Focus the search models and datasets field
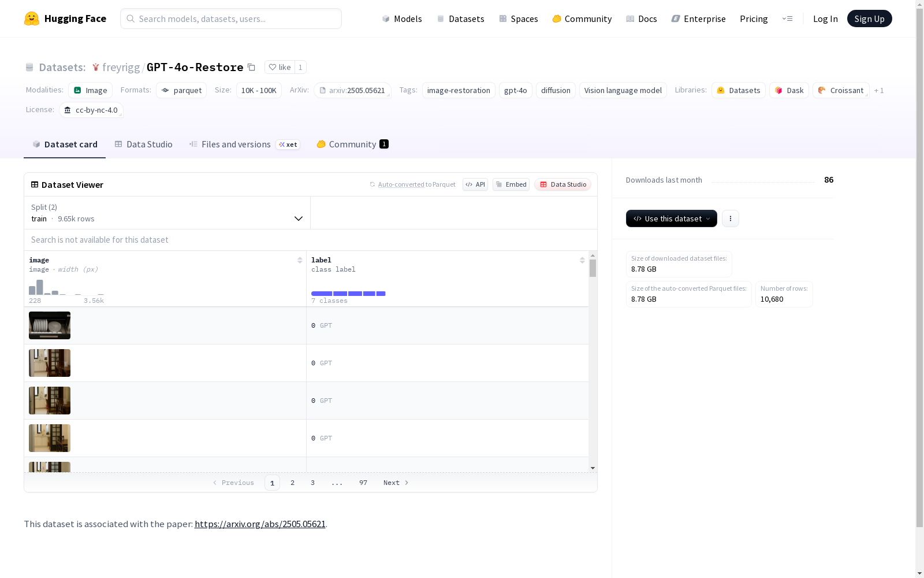 231,18
